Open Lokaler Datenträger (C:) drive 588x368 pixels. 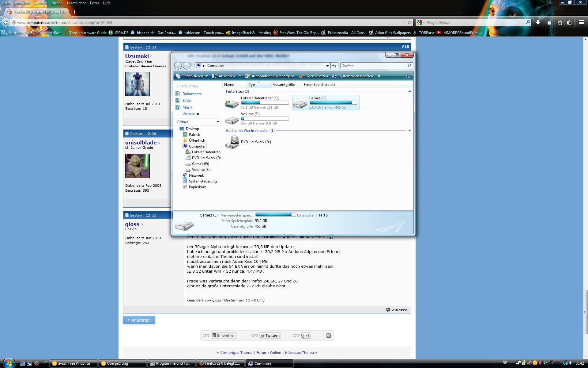232,104
